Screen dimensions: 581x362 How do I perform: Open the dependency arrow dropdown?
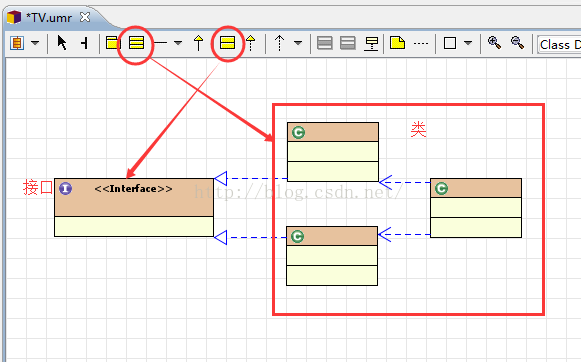(x=298, y=43)
